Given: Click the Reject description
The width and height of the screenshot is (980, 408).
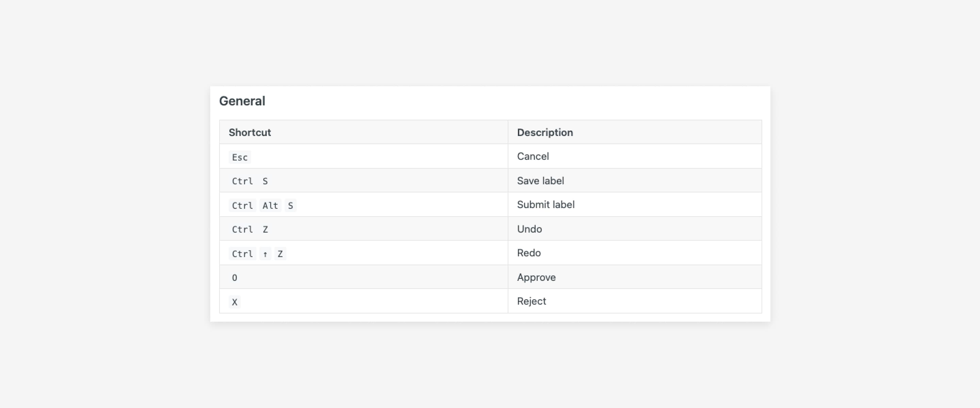Looking at the screenshot, I should [531, 301].
